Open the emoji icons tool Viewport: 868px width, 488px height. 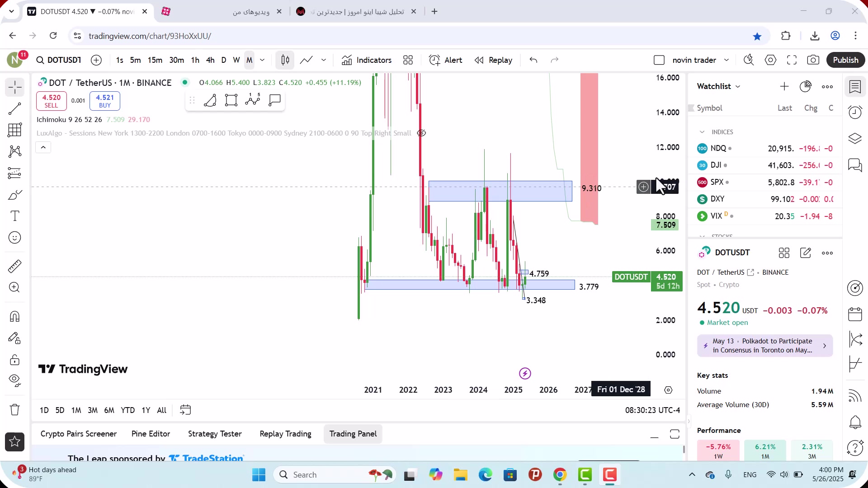[x=14, y=238]
